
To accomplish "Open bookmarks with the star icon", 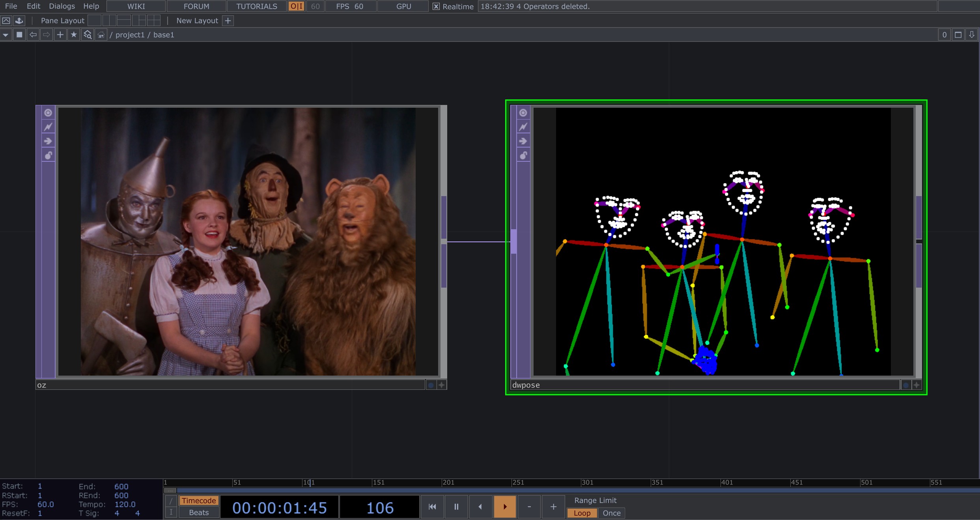I will (73, 35).
